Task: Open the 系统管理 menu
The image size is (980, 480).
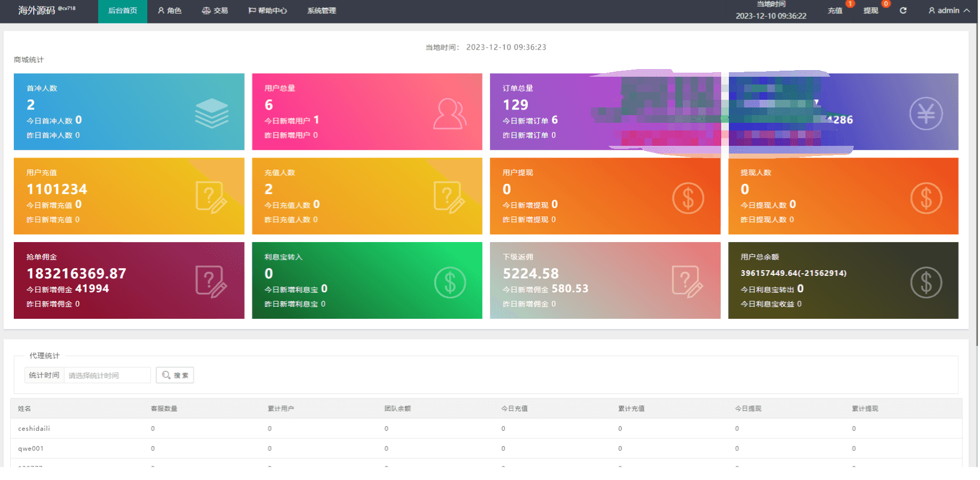Action: pos(321,11)
